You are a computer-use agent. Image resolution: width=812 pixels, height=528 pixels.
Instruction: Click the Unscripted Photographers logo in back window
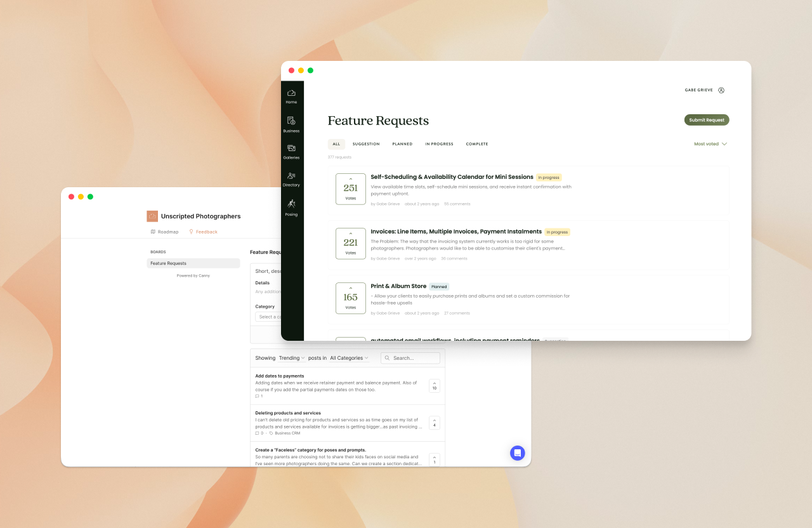152,216
